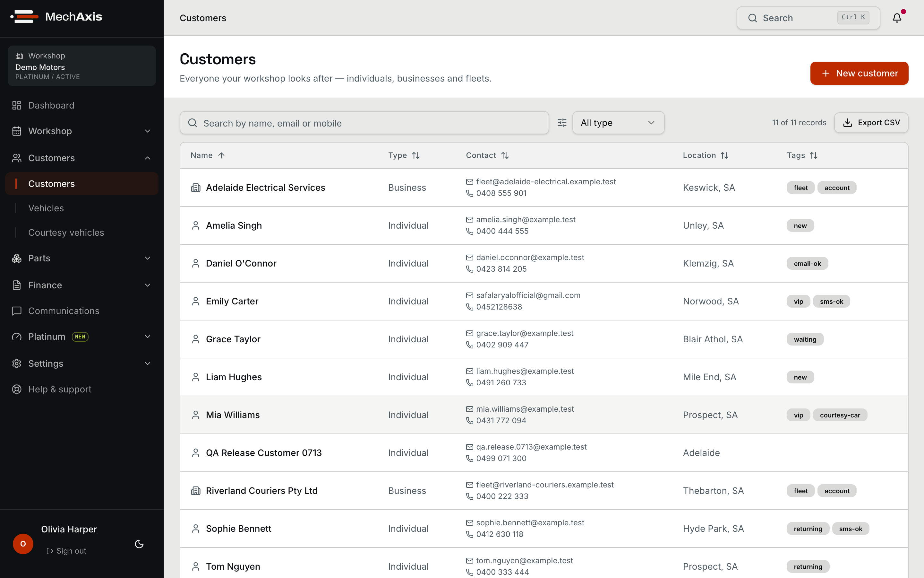Sort by Name column arrow
This screenshot has height=578, width=924.
click(221, 155)
